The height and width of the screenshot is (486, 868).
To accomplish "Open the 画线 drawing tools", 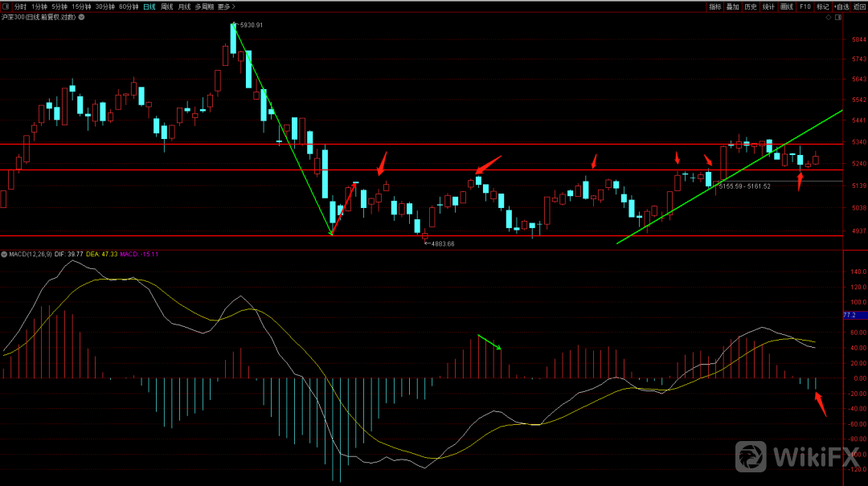I will click(787, 6).
